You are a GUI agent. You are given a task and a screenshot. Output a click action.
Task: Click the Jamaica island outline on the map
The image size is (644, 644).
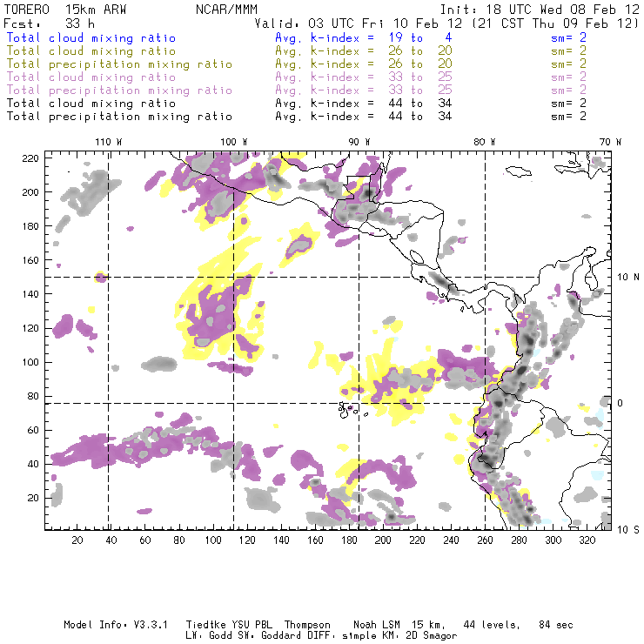[x=519, y=171]
